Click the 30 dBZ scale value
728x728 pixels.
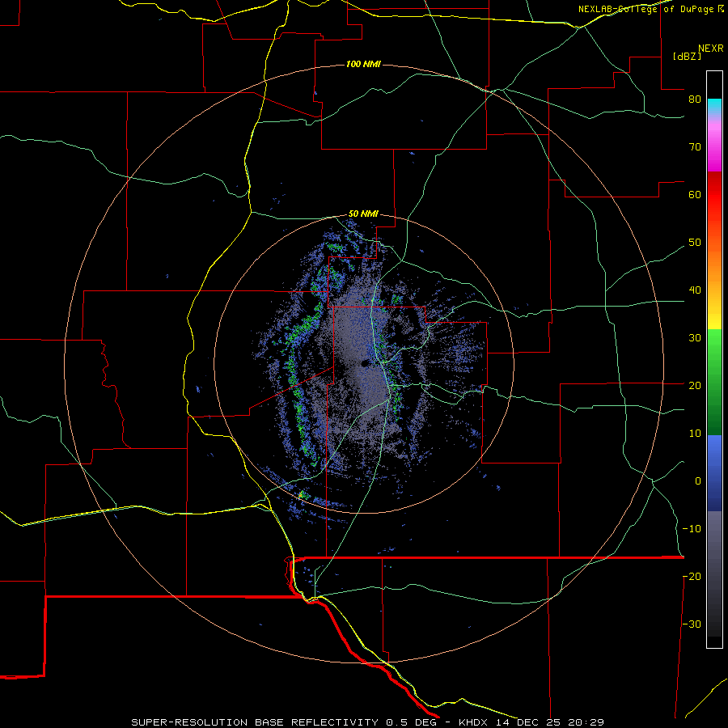(695, 338)
